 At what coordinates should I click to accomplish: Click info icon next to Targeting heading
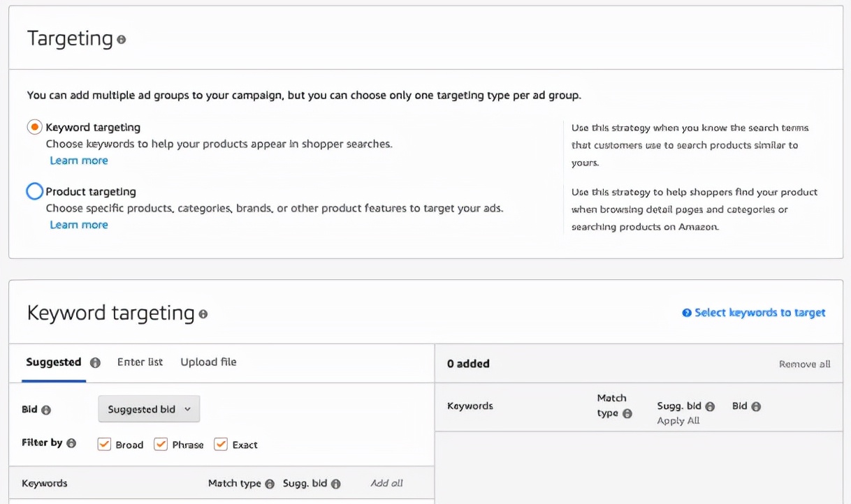[x=122, y=40]
